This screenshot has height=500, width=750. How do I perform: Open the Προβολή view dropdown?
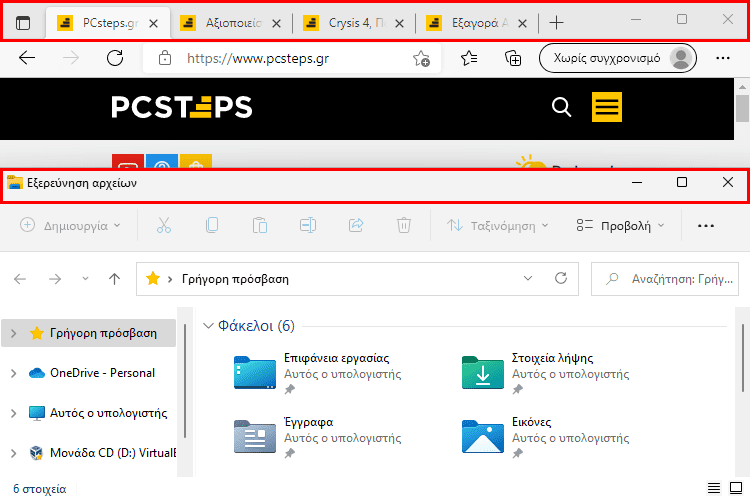[621, 226]
